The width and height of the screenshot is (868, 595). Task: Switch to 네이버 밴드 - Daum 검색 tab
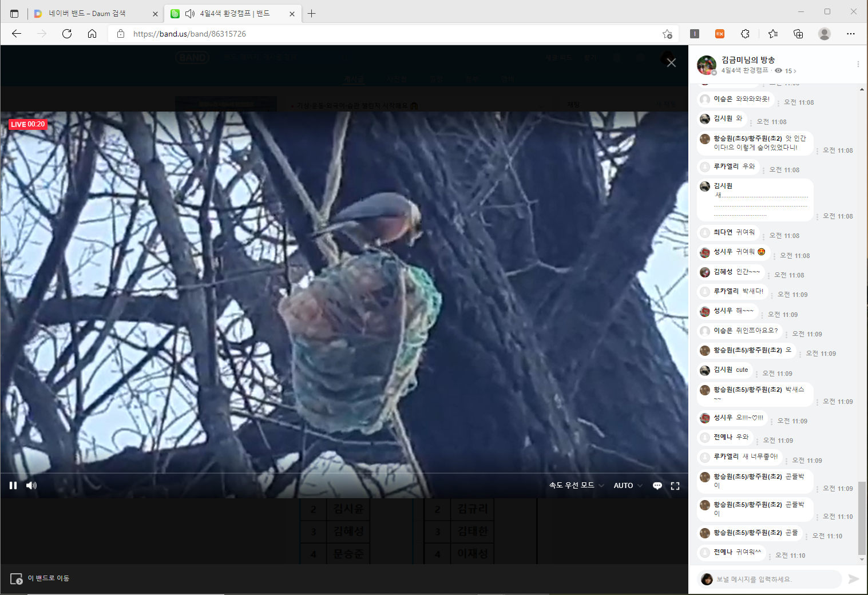click(96, 13)
